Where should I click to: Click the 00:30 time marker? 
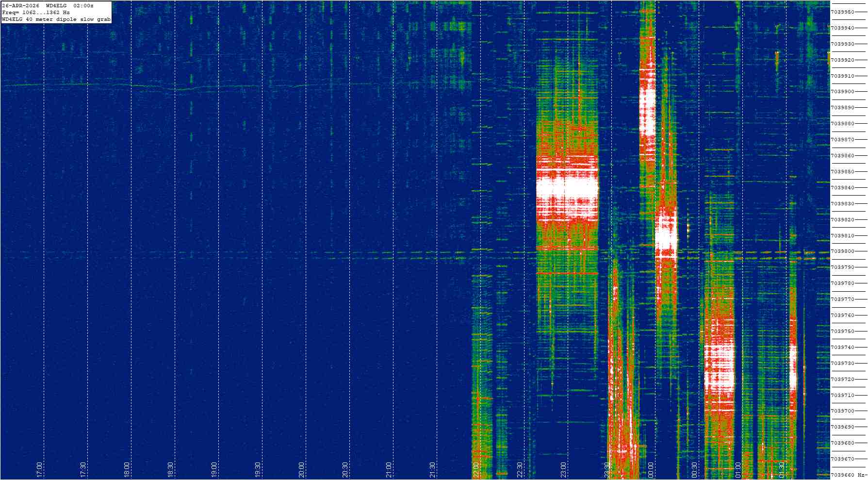click(694, 470)
